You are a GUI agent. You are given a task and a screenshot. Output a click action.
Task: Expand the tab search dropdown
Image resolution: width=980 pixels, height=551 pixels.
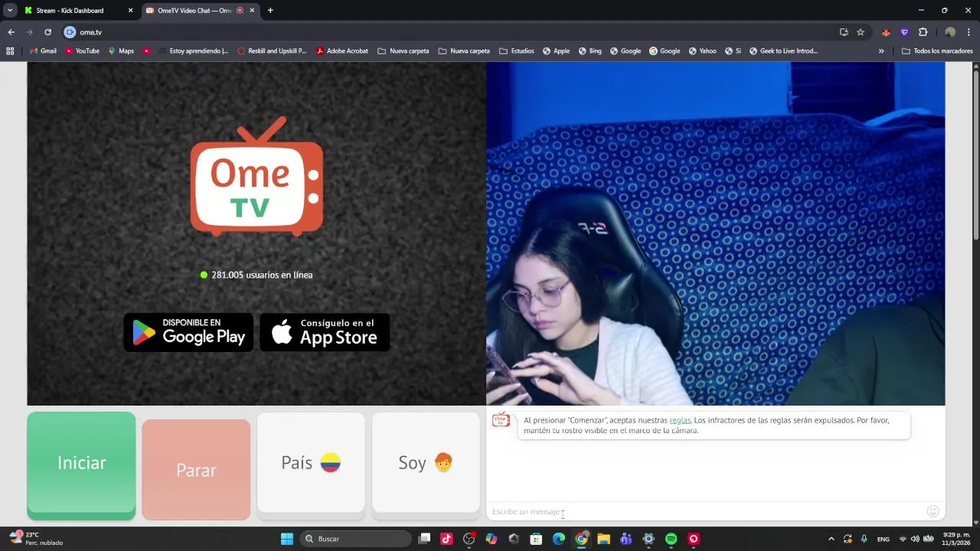pyautogui.click(x=10, y=11)
